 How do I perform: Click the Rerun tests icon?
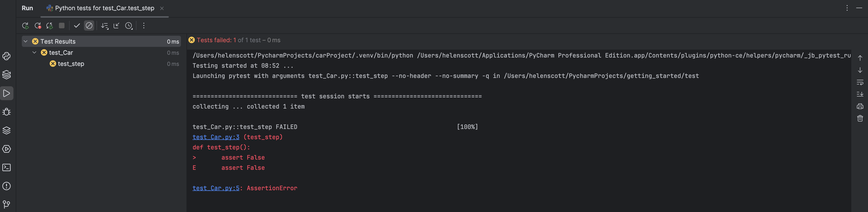coord(26,26)
